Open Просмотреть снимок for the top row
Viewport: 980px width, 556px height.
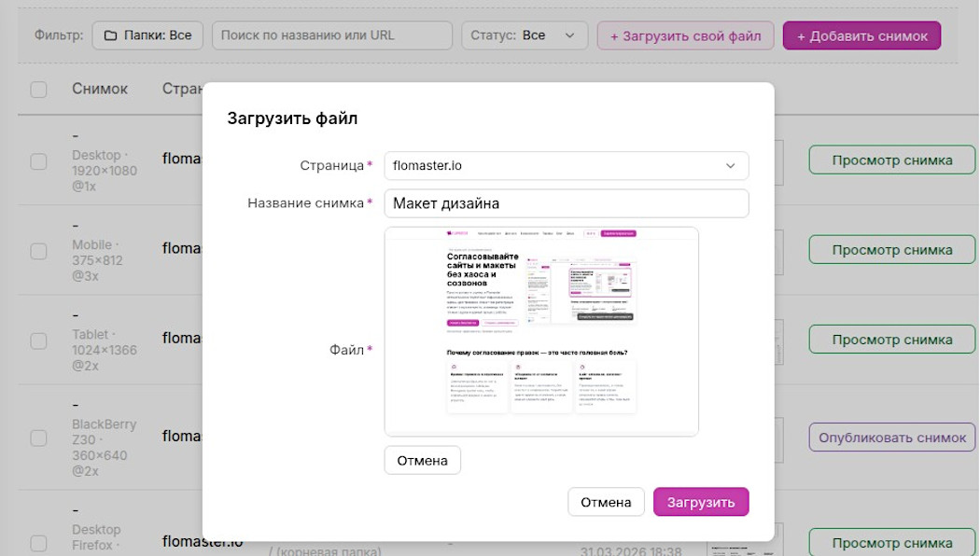click(x=891, y=160)
